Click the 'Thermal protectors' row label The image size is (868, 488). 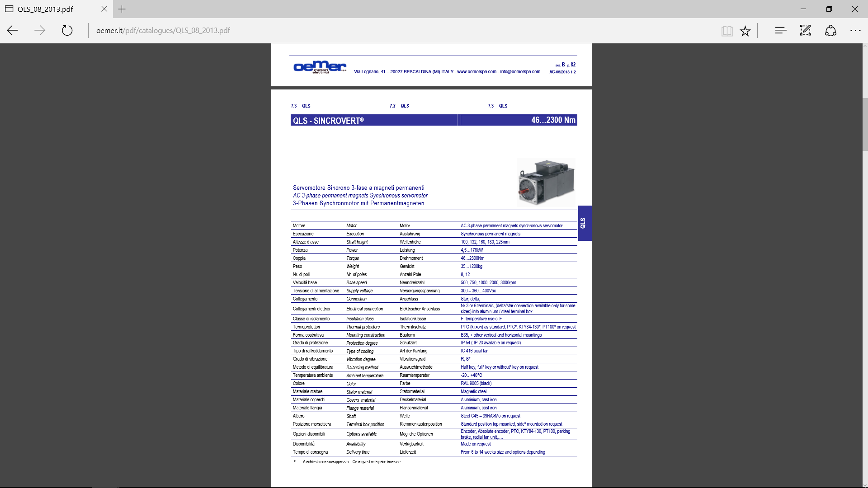(363, 327)
